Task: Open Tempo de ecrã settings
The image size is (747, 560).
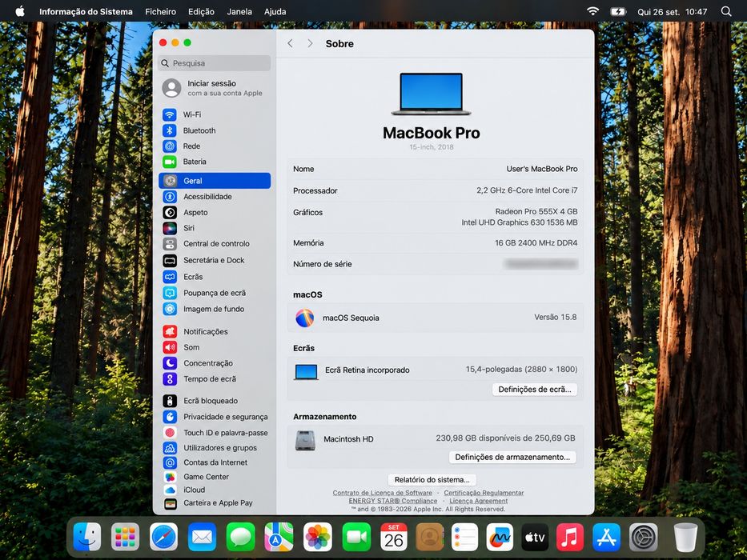Action: pyautogui.click(x=215, y=379)
